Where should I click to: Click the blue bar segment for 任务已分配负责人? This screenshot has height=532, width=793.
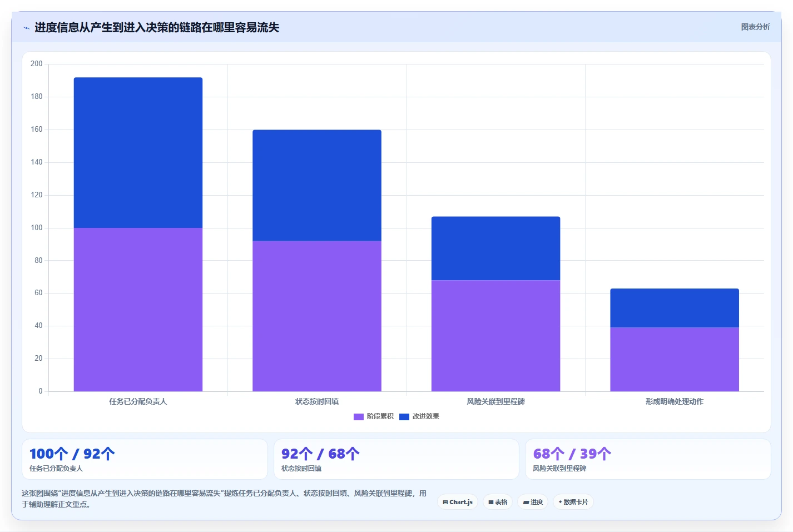tap(138, 153)
